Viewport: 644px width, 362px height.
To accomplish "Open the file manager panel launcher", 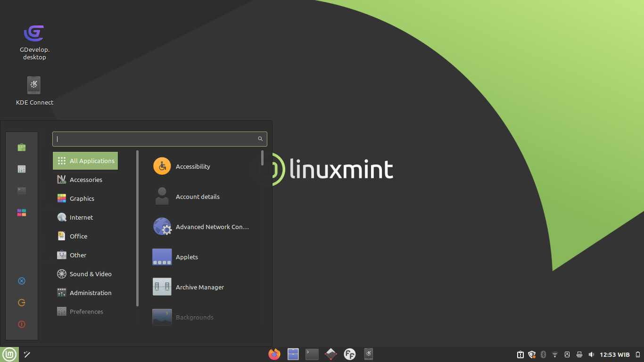I will click(x=293, y=354).
